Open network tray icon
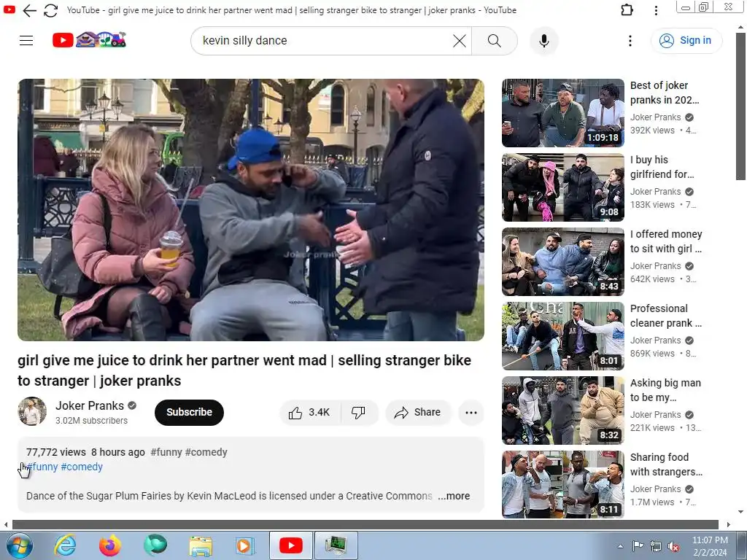Viewport: 747px width, 560px height. click(656, 546)
